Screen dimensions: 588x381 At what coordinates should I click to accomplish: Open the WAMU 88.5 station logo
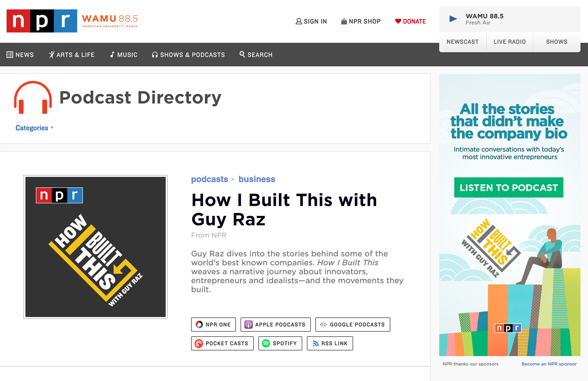tap(110, 21)
